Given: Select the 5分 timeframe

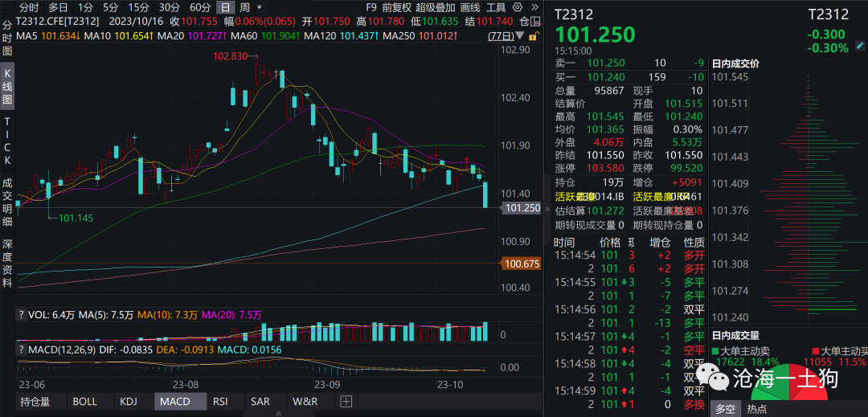Looking at the screenshot, I should [111, 8].
